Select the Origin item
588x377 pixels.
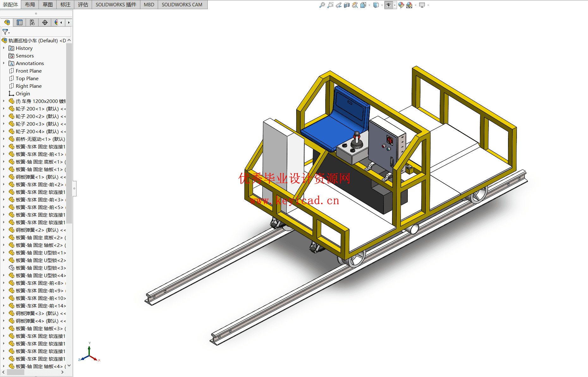pos(23,93)
